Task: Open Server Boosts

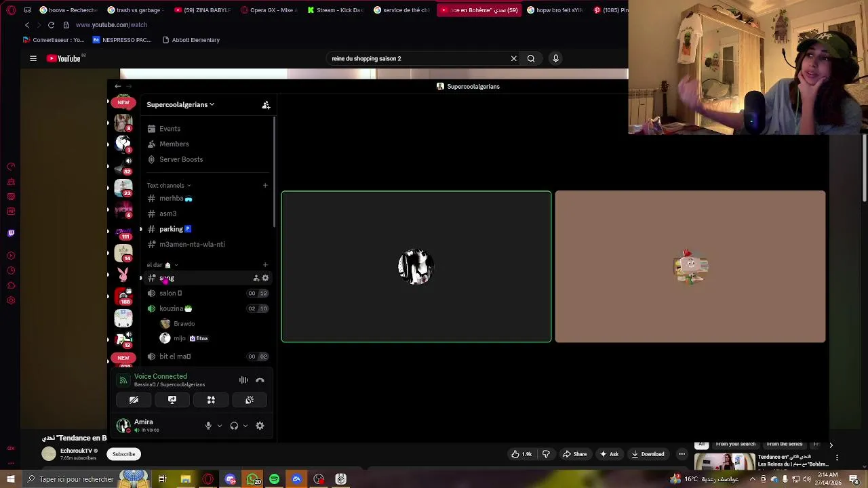Action: pos(208,159)
